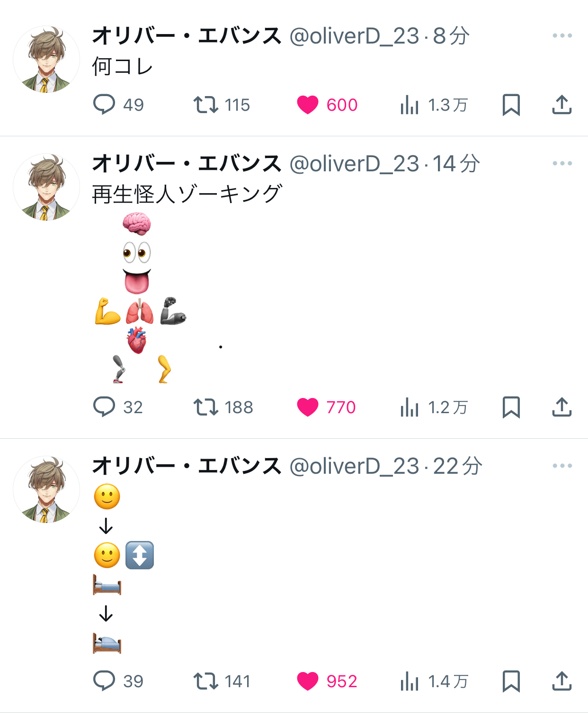Viewport: 588px width, 717px height.
Task: Open more options for the 8分 tweet
Action: (562, 36)
